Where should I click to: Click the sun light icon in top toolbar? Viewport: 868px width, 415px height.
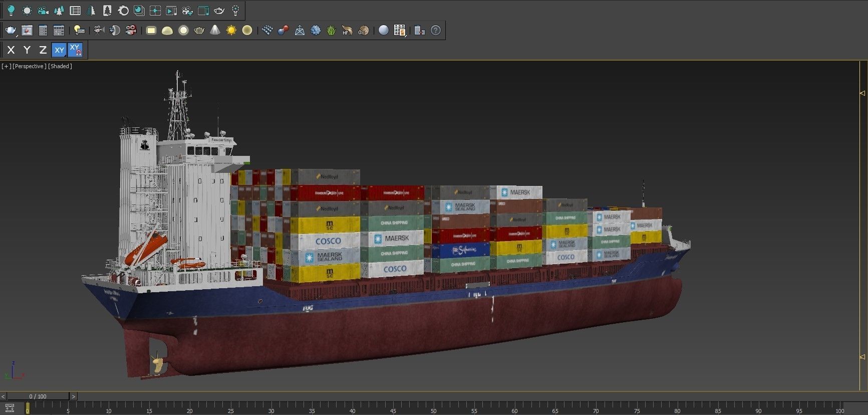[x=27, y=10]
